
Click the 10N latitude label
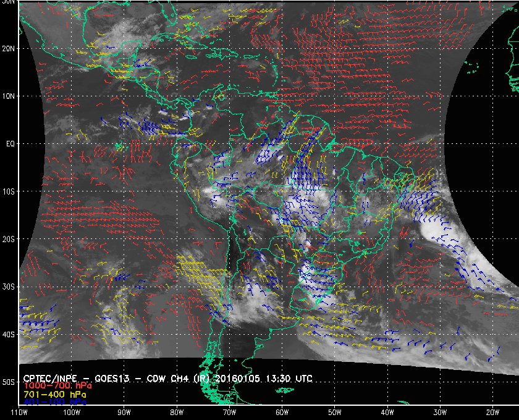tap(8, 96)
